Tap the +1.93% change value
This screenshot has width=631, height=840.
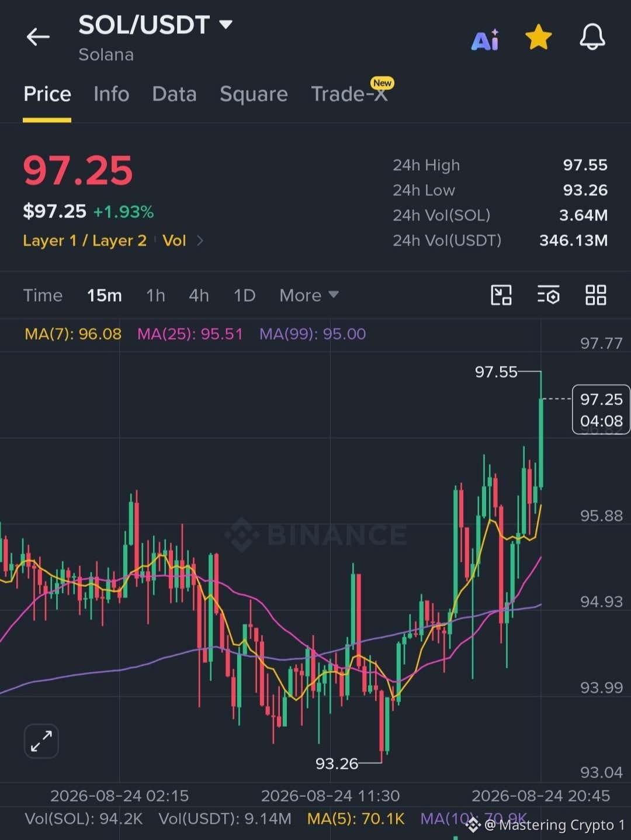click(123, 212)
